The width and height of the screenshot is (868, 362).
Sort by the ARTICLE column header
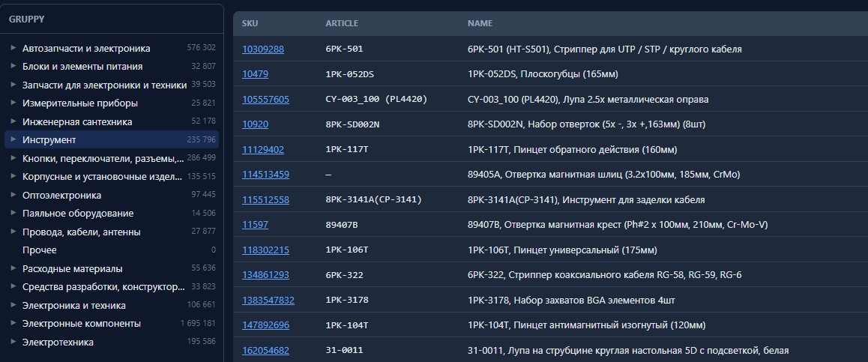342,24
